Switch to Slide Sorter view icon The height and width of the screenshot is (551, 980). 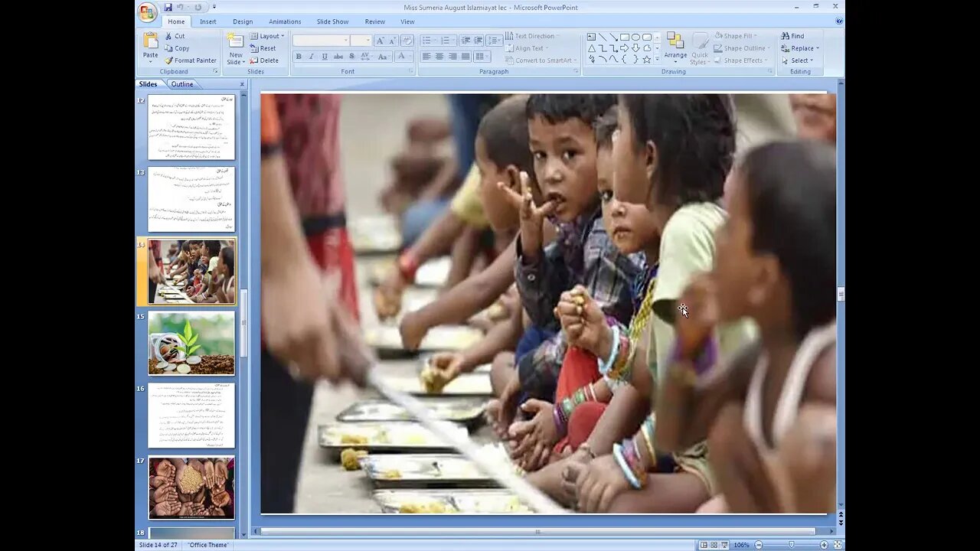point(714,545)
